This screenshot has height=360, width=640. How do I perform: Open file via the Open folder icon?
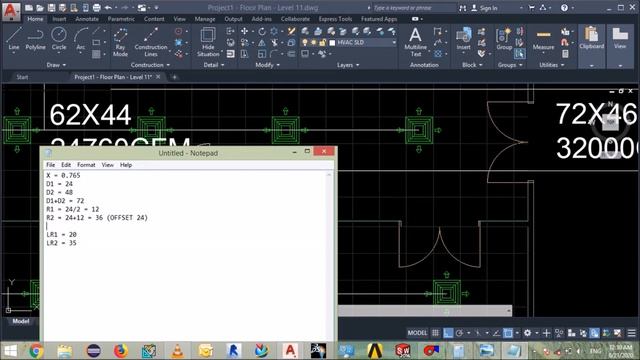click(x=40, y=8)
